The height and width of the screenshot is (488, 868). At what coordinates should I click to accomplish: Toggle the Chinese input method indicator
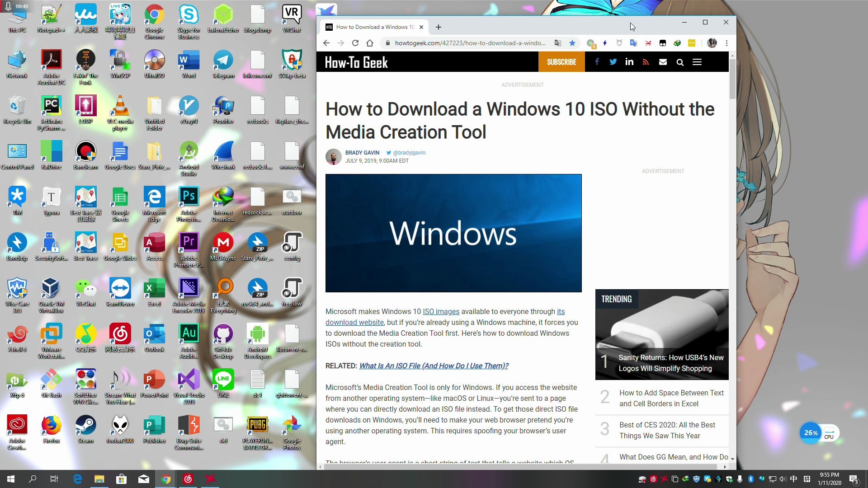tap(794, 479)
